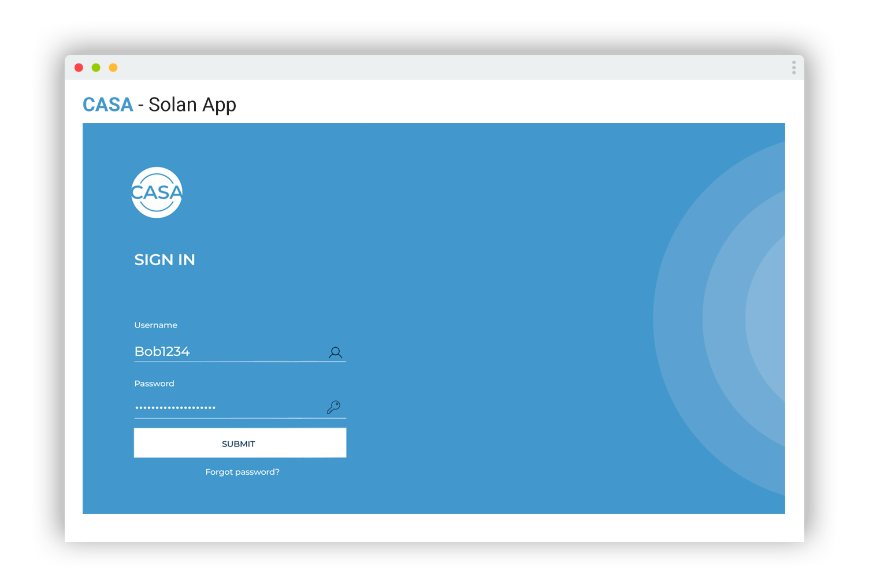The image size is (869, 588).
Task: Click the red window dot
Action: click(x=79, y=68)
